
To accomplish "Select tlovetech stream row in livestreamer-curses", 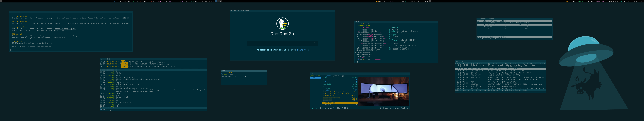I will click(x=515, y=27).
